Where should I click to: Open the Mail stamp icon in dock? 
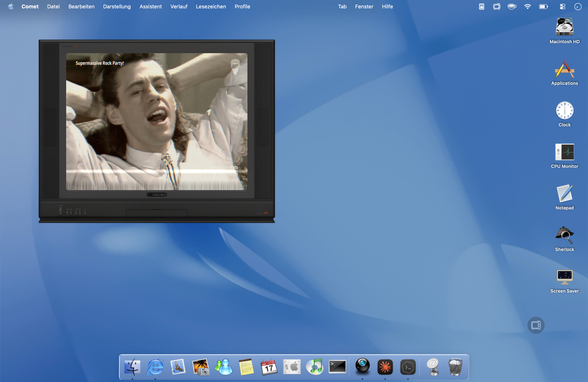178,367
